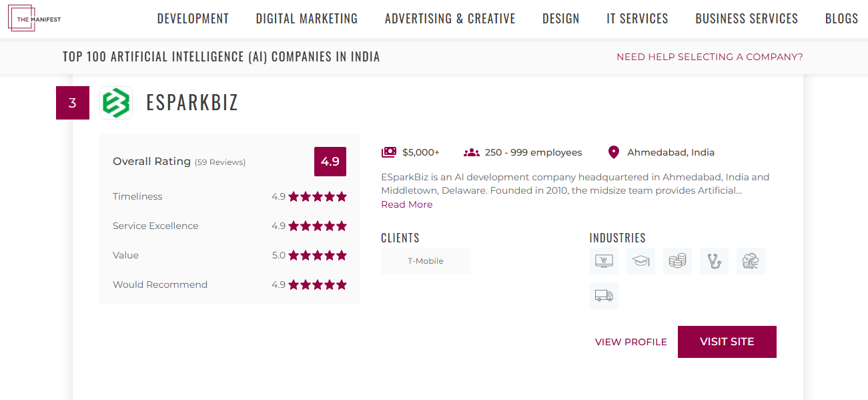This screenshot has height=400, width=868.
Task: Click The Manifest logo
Action: [35, 19]
